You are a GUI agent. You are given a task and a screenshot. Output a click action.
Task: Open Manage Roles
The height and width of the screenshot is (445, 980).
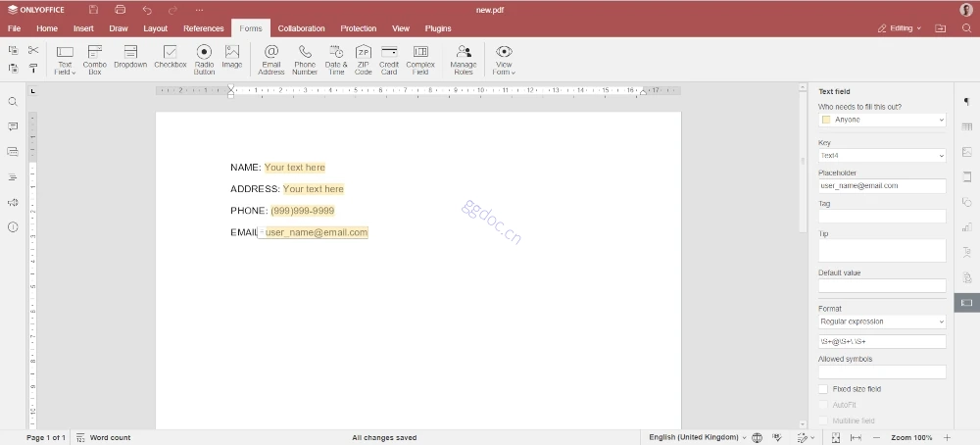coord(464,60)
